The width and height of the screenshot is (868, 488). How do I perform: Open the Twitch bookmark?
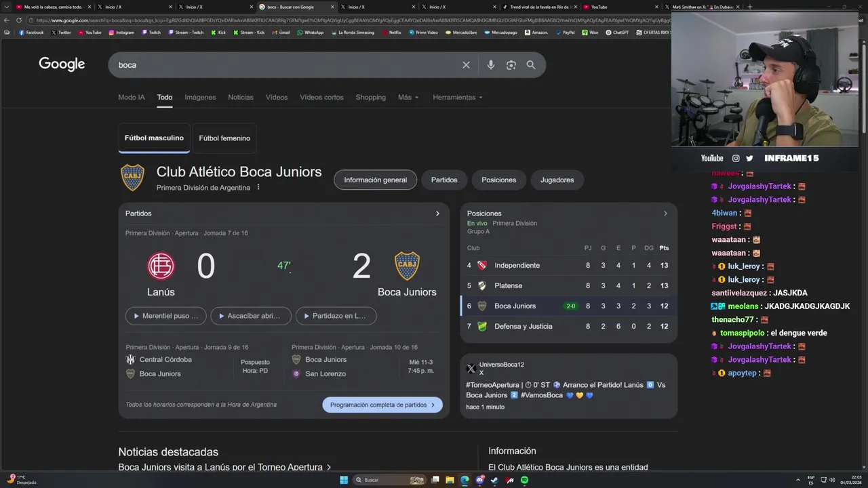151,33
